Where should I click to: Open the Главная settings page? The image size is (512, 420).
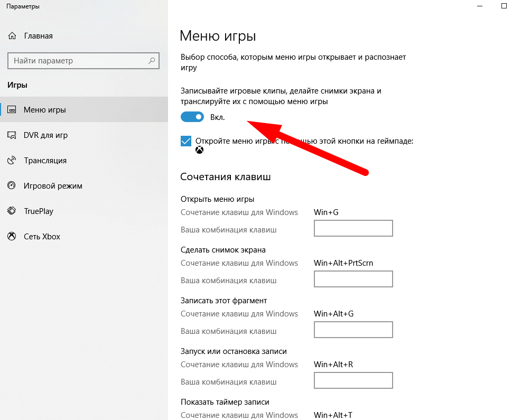(84, 36)
